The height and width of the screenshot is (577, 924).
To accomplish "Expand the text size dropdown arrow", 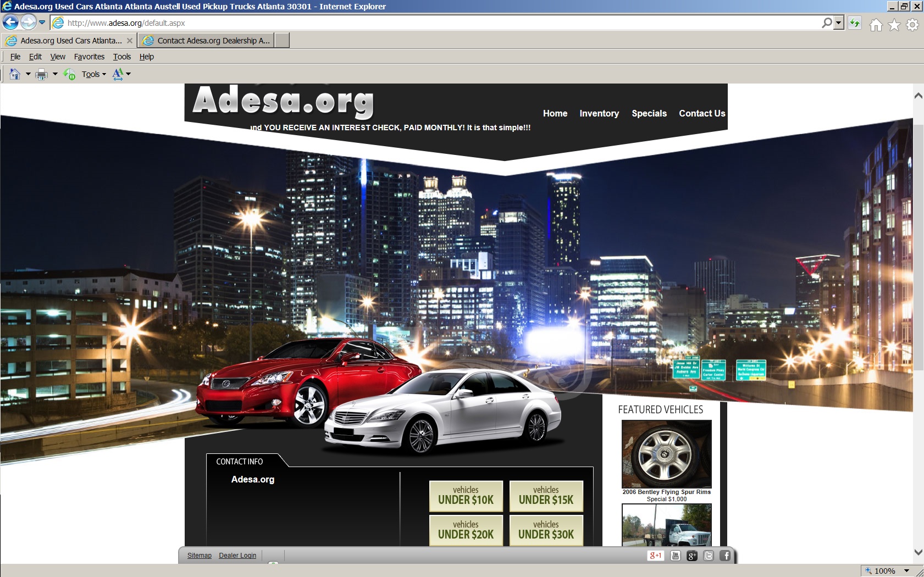I will [x=129, y=74].
